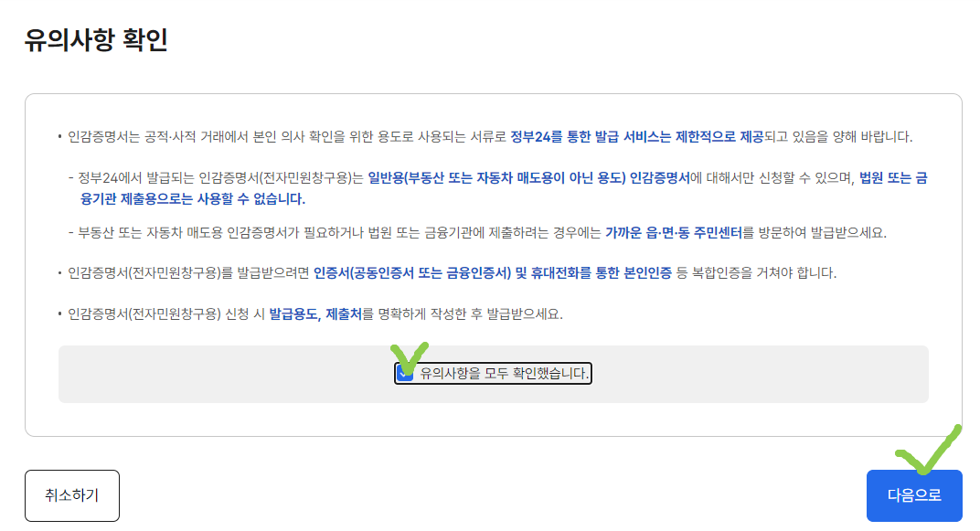Click bold text 일반용(부동산 또는 자동차 매도용이 아닌 용도) 인감증명서
This screenshot has width=980, height=531.
pyautogui.click(x=528, y=178)
